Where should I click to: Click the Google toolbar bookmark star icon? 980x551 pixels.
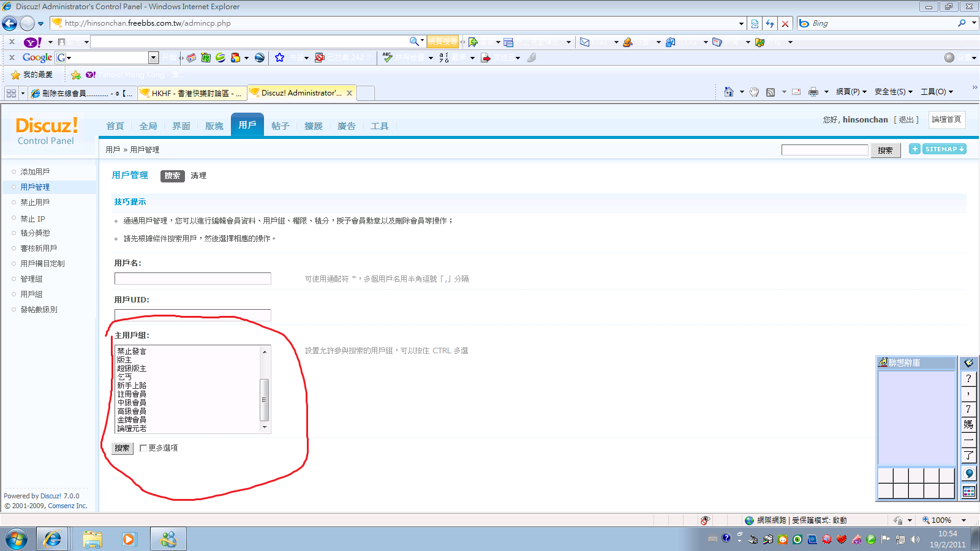pos(279,58)
